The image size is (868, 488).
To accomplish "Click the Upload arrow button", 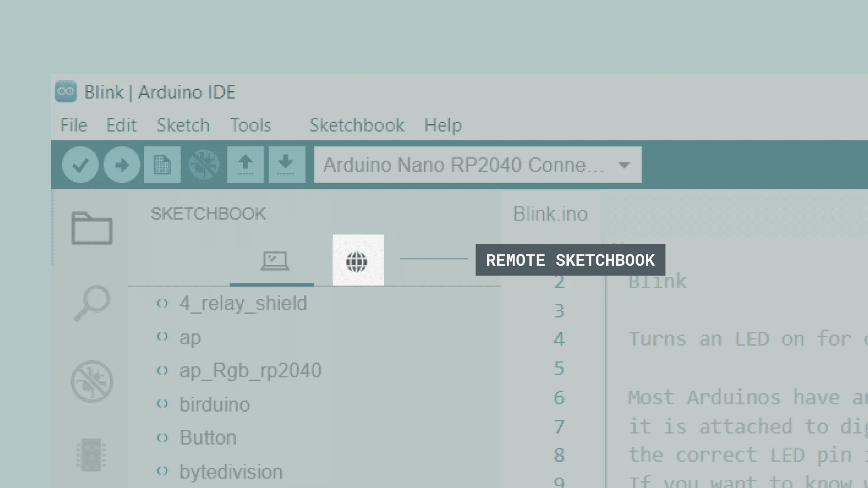I will click(x=122, y=165).
